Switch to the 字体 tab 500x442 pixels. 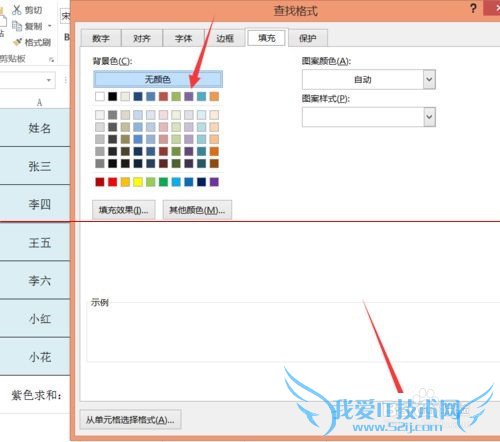183,38
